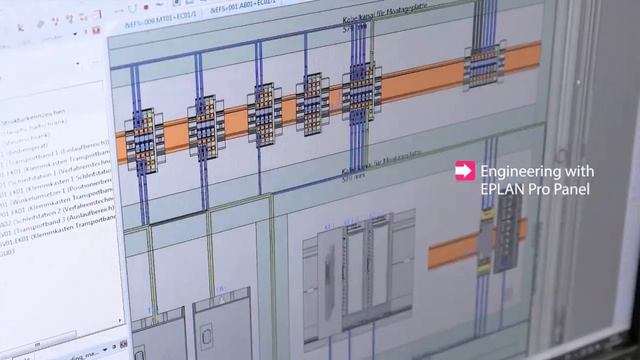
Task: Click the navigator scroll-right arrow
Action: click(x=120, y=320)
